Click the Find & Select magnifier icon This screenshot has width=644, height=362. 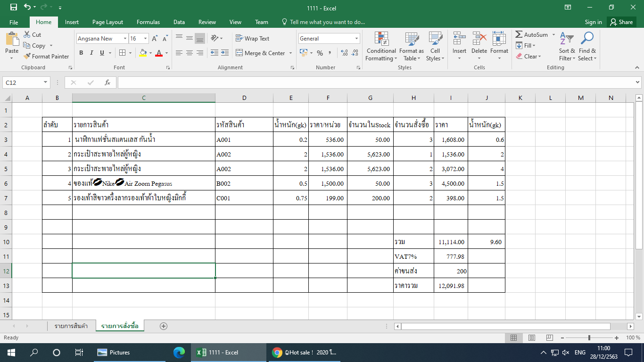pos(587,46)
